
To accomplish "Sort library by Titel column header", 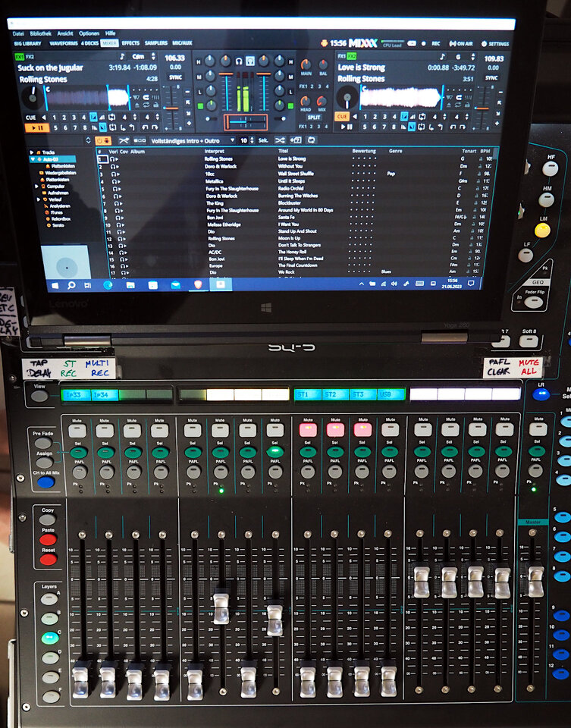I will (x=283, y=151).
